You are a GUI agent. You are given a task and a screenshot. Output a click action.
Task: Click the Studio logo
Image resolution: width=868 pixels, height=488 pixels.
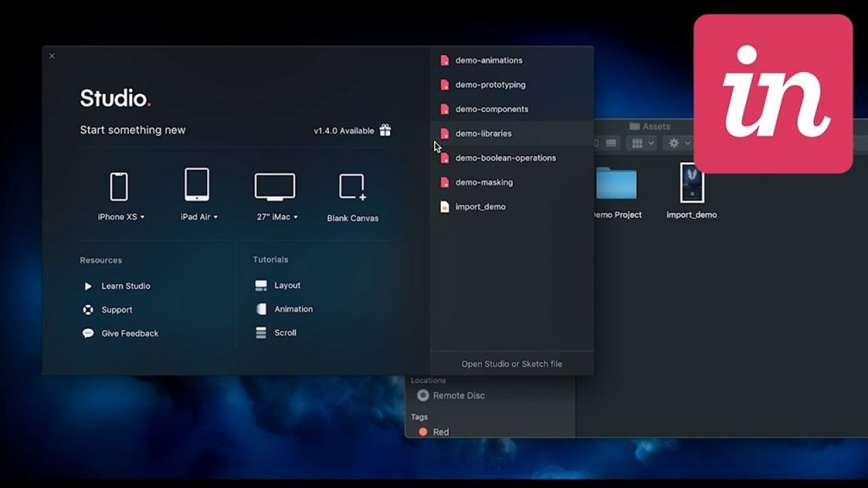pyautogui.click(x=115, y=98)
